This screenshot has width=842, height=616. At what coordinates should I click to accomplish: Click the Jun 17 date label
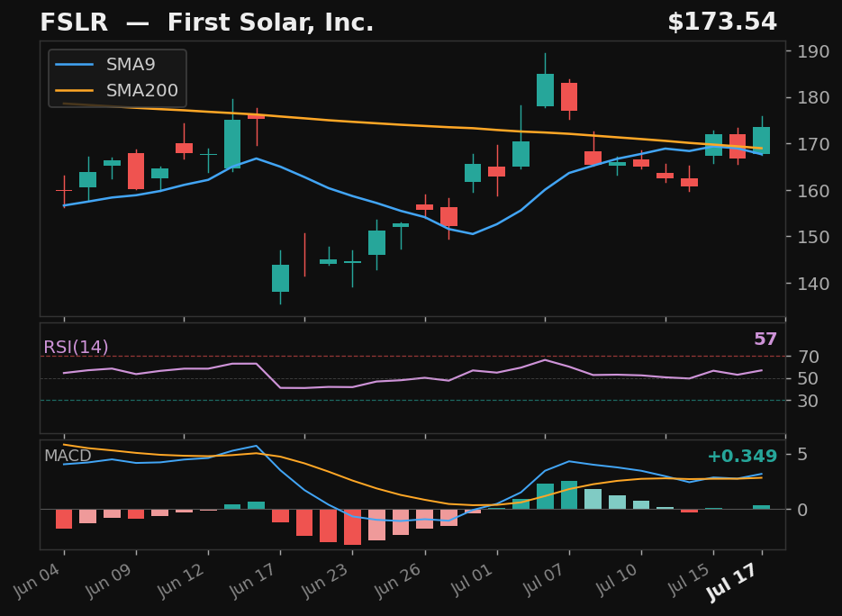click(x=253, y=580)
